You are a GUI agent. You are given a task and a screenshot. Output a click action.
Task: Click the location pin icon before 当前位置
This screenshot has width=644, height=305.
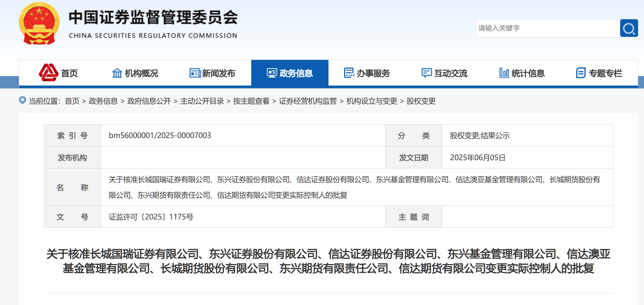pos(22,101)
